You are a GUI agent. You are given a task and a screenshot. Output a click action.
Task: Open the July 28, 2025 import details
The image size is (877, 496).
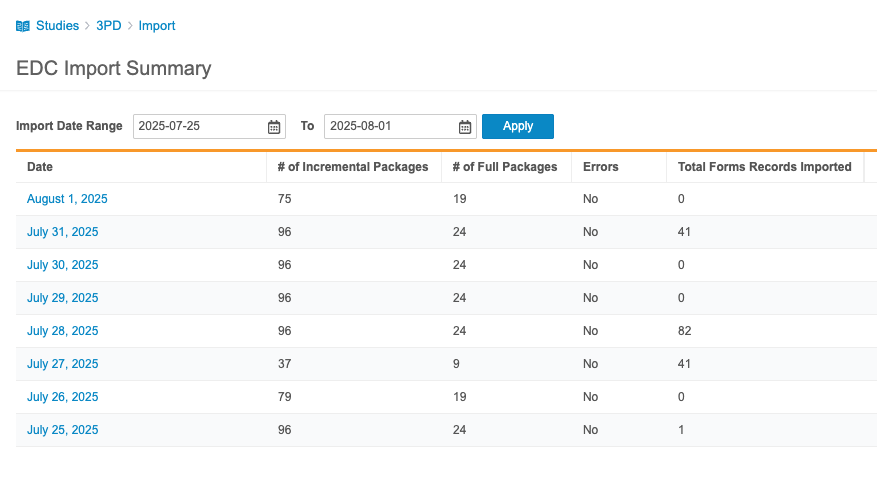[62, 331]
